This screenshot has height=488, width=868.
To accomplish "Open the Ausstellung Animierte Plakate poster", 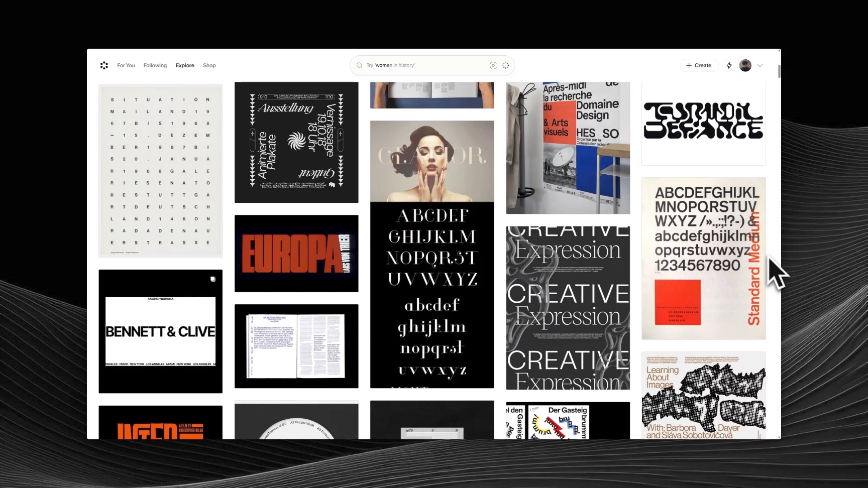I will (296, 142).
